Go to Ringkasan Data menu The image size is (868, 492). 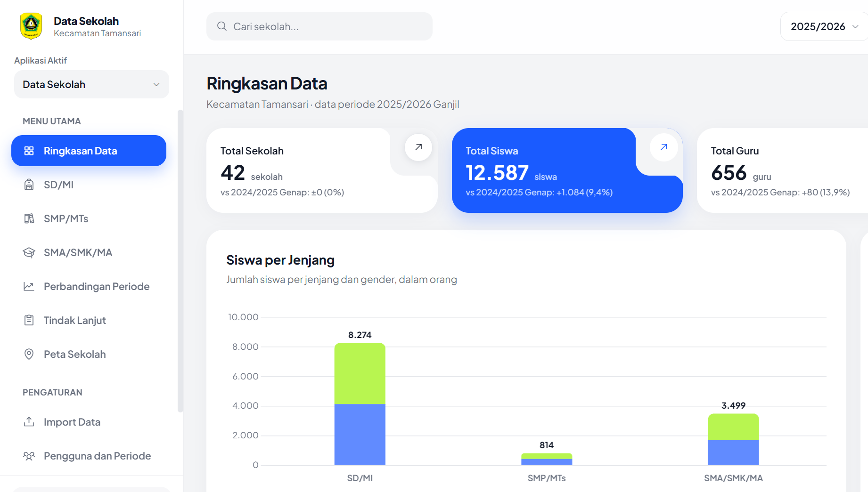point(89,151)
